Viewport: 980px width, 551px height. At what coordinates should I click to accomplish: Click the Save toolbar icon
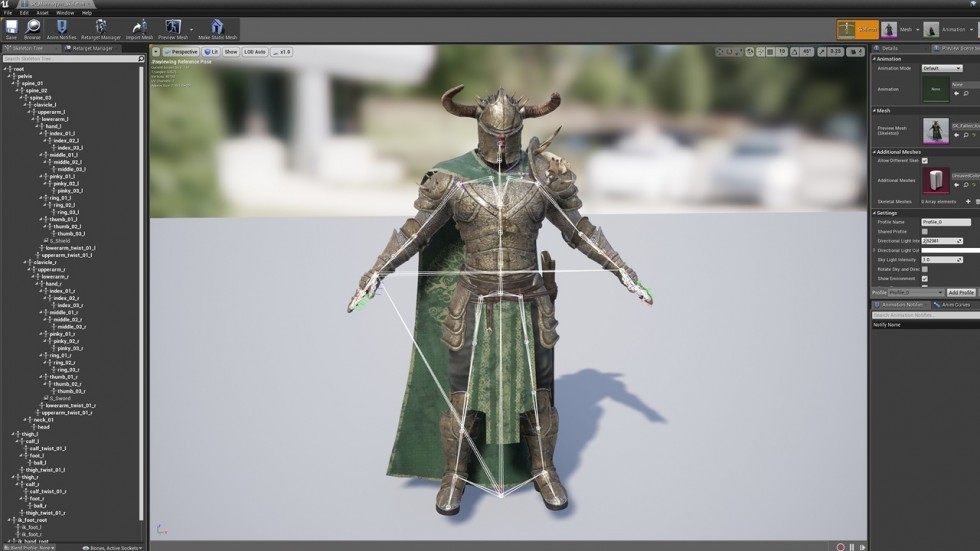[x=11, y=29]
